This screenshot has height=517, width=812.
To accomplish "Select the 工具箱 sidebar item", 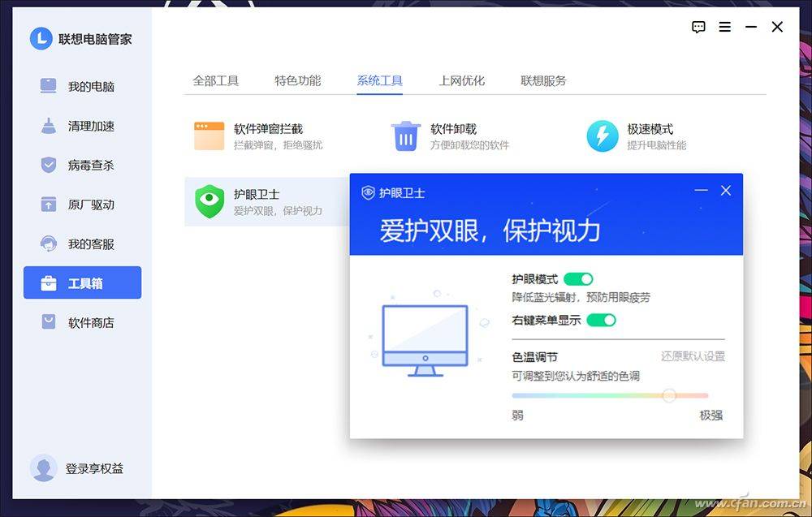I will pyautogui.click(x=82, y=282).
